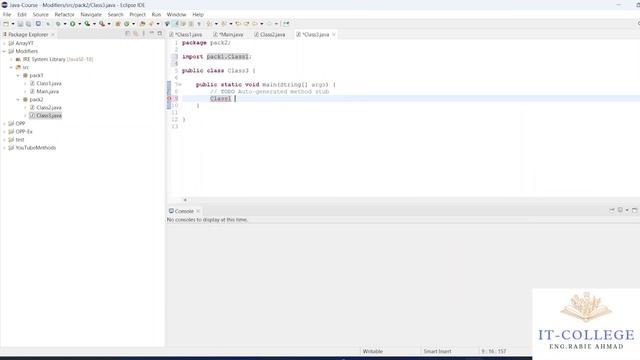Click the Save toolbar icon
640x360 pixels.
tap(20, 24)
